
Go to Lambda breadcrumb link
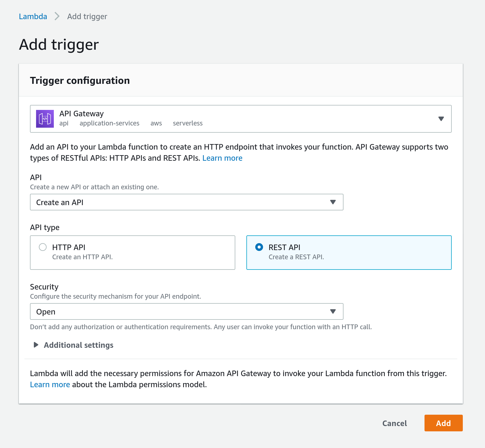coord(33,16)
